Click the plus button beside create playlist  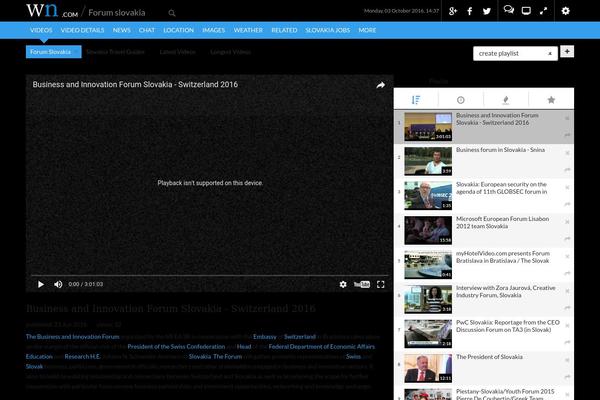(x=567, y=51)
